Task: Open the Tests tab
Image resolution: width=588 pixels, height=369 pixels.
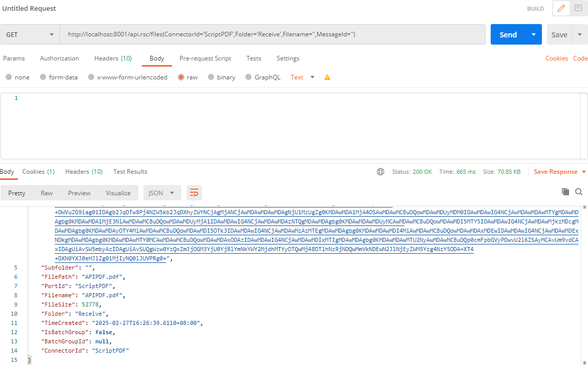Action: pos(254,58)
